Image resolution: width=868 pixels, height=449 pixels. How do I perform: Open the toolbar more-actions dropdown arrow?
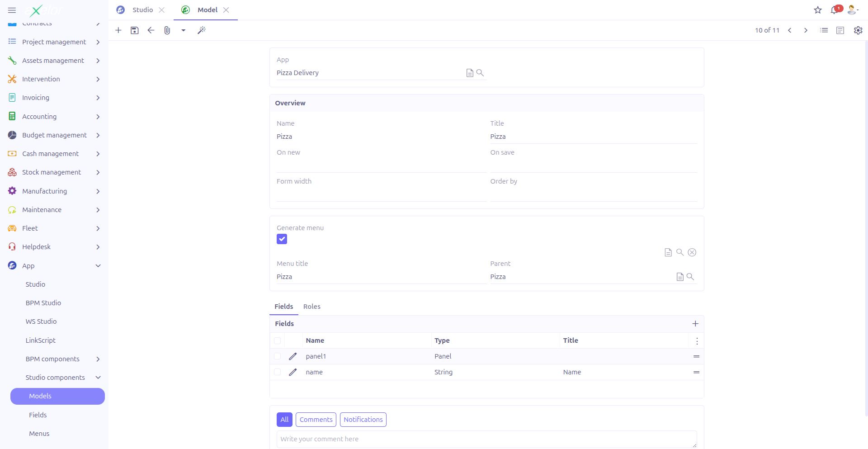coord(184,30)
